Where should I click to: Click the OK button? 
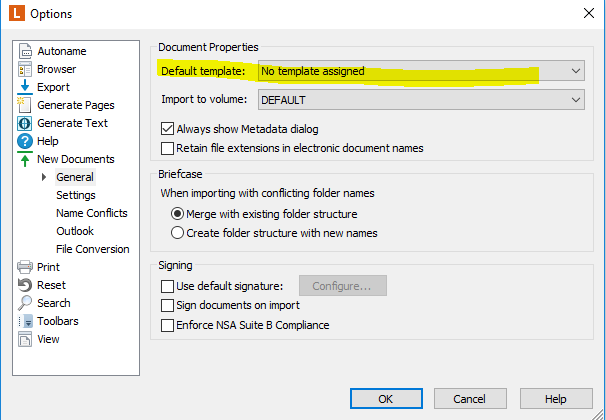(386, 398)
